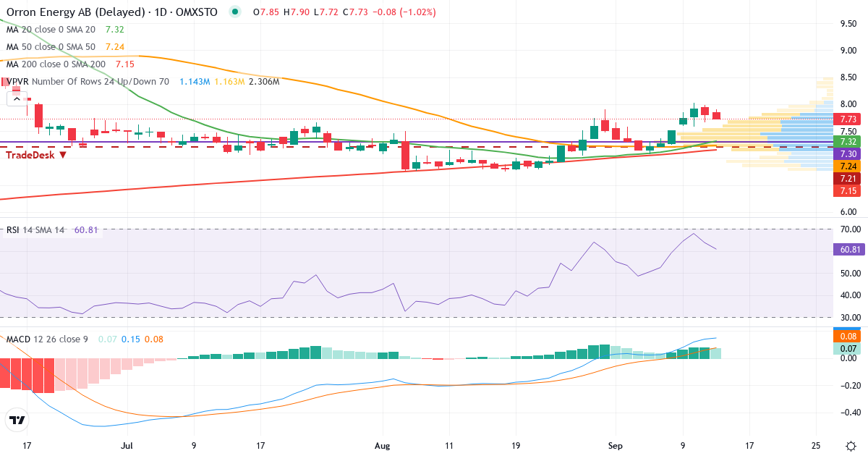Viewport: 868px width, 456px height.
Task: Click the 25 date label on time axis
Action: click(x=816, y=445)
